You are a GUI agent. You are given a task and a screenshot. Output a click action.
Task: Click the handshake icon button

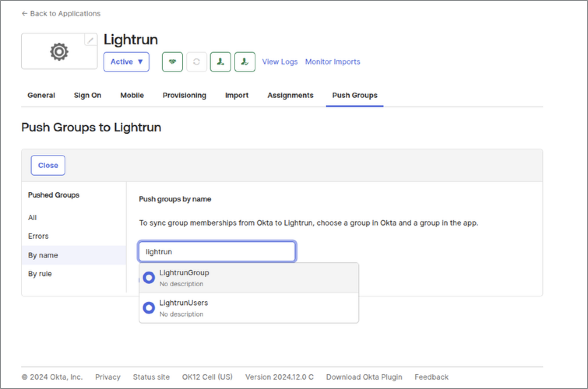coord(172,62)
